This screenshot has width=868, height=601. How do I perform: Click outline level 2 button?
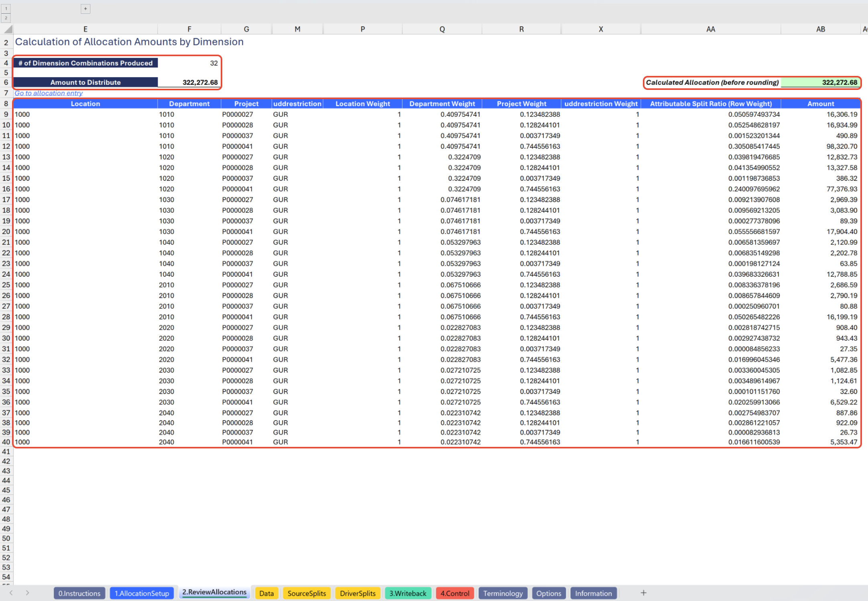[x=6, y=18]
